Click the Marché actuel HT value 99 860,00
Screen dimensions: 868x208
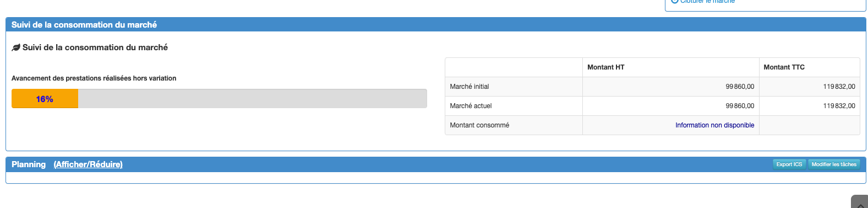click(x=740, y=106)
